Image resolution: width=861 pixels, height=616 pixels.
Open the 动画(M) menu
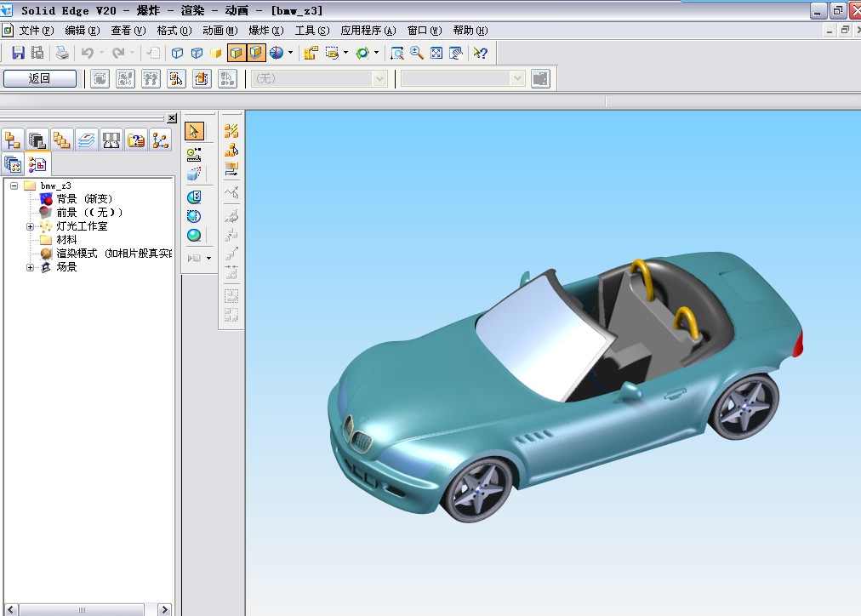click(220, 31)
